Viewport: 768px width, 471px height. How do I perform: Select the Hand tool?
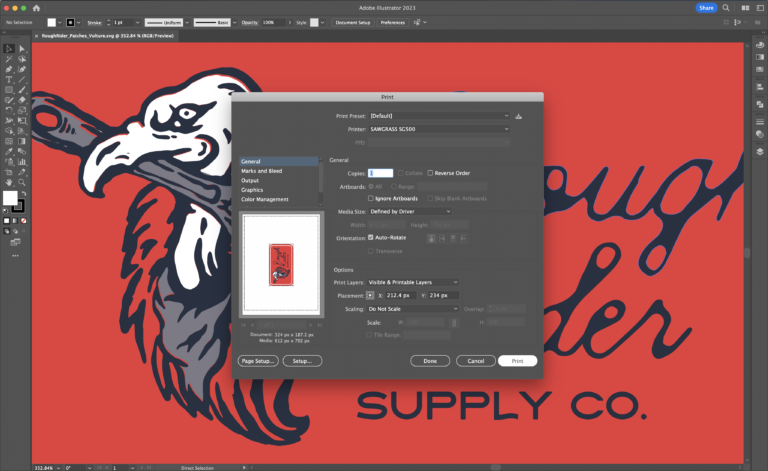click(9, 182)
